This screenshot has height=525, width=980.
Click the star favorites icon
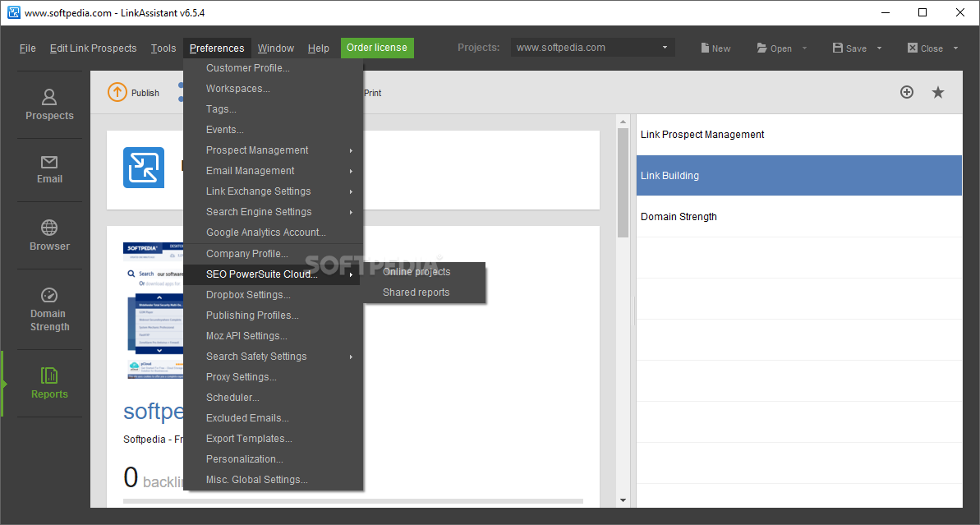(937, 93)
